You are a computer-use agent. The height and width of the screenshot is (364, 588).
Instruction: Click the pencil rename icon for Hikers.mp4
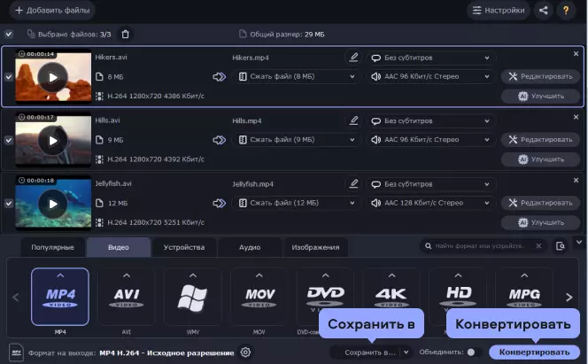(x=353, y=58)
